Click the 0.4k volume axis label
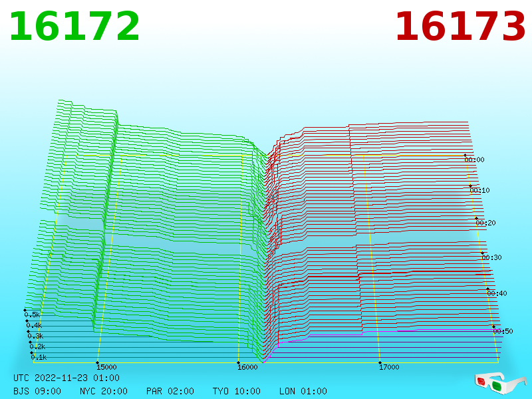This screenshot has width=532, height=399. pos(34,325)
